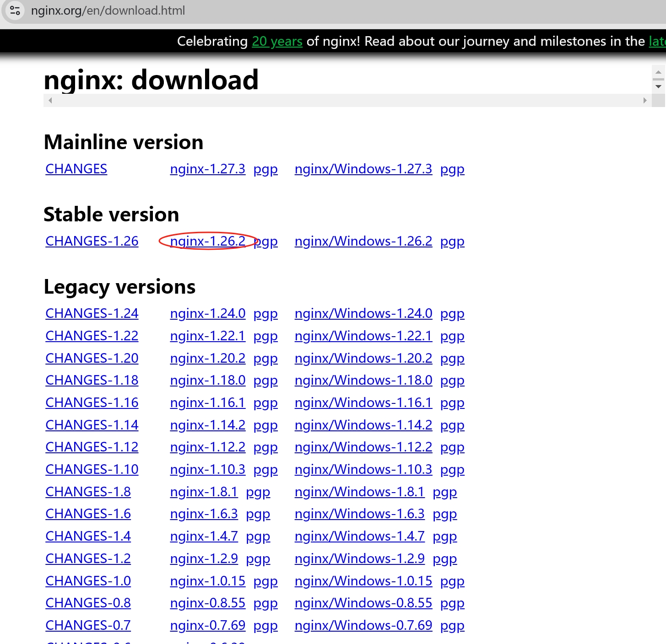The image size is (666, 644).
Task: Download nginx-1.0.15 source
Action: point(207,581)
